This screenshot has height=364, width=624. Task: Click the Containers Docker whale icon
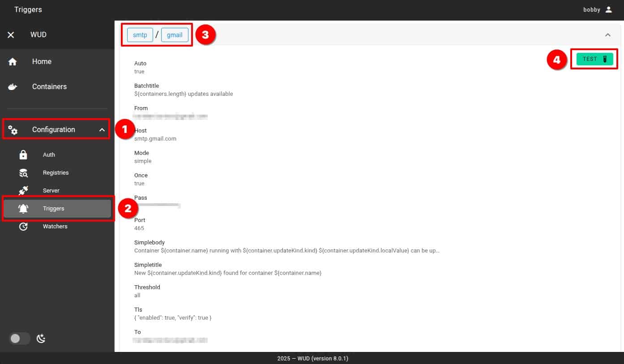[13, 87]
